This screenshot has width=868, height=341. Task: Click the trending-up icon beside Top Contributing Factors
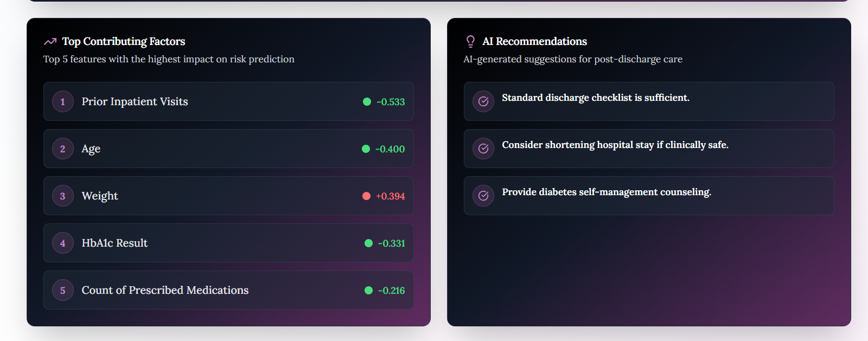[50, 42]
